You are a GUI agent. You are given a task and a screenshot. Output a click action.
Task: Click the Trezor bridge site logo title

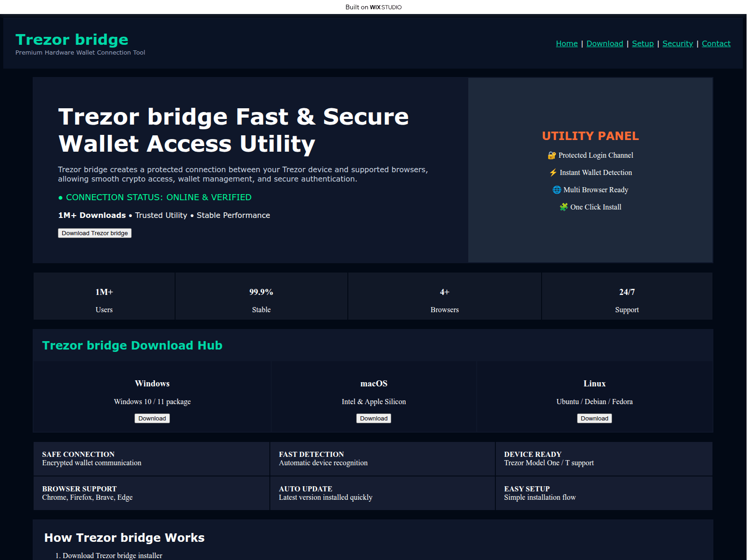click(x=72, y=40)
